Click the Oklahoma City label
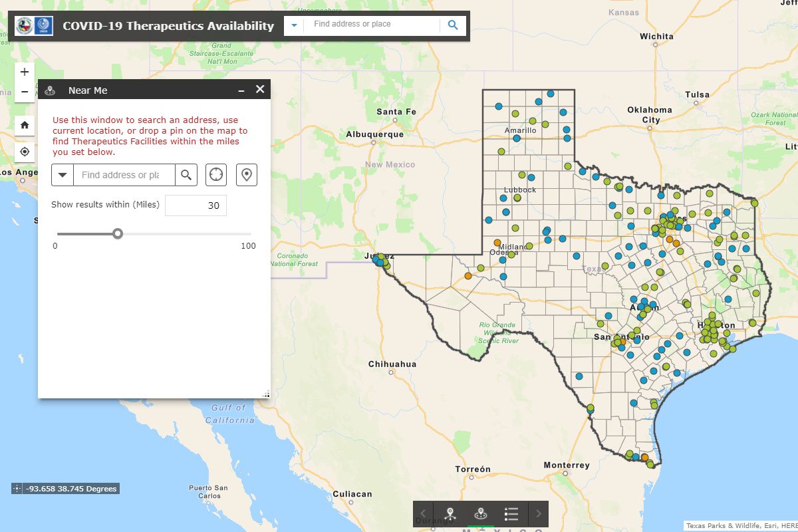This screenshot has height=532, width=798. coord(650,114)
